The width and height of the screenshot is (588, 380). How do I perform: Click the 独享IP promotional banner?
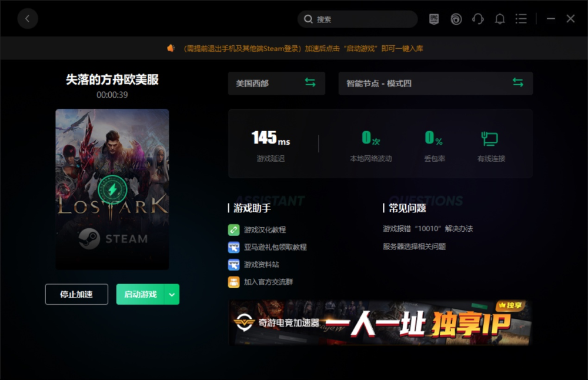point(380,322)
